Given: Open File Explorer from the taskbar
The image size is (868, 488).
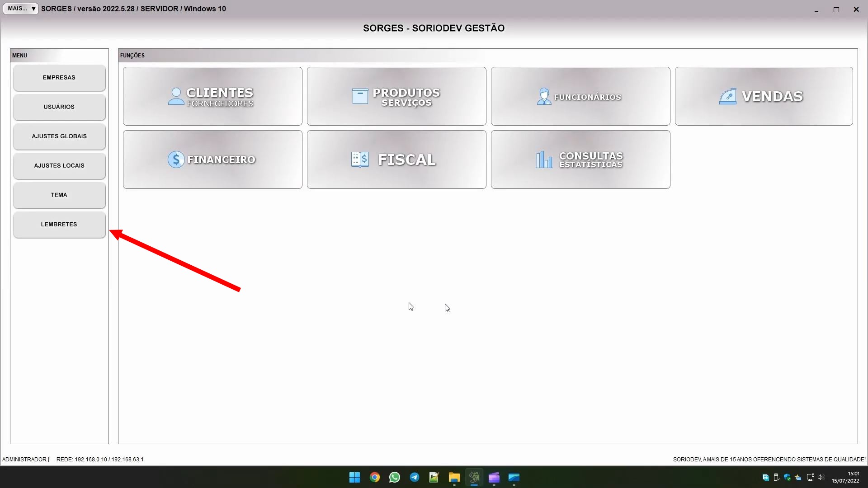Looking at the screenshot, I should (454, 477).
